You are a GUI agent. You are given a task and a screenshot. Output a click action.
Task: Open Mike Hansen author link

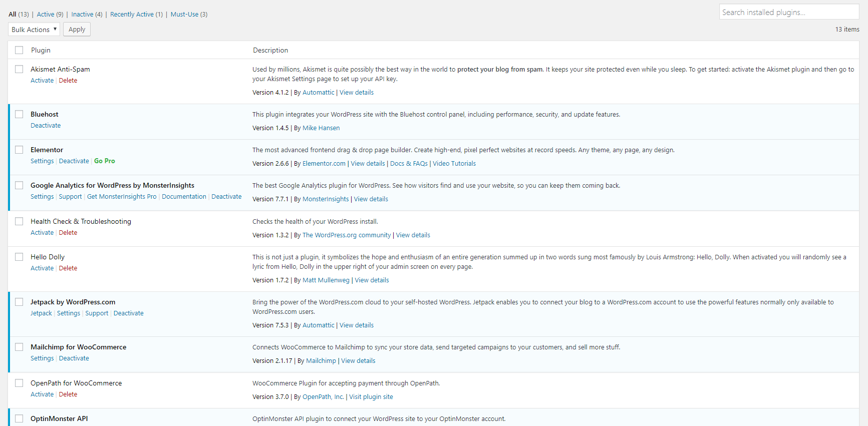click(x=321, y=128)
